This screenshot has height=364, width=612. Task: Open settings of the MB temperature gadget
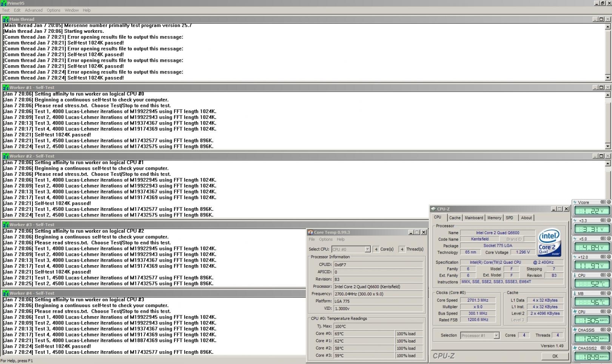point(603,293)
